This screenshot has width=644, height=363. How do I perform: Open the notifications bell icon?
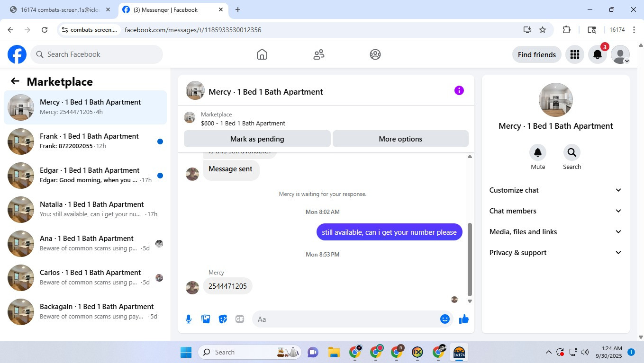click(598, 54)
